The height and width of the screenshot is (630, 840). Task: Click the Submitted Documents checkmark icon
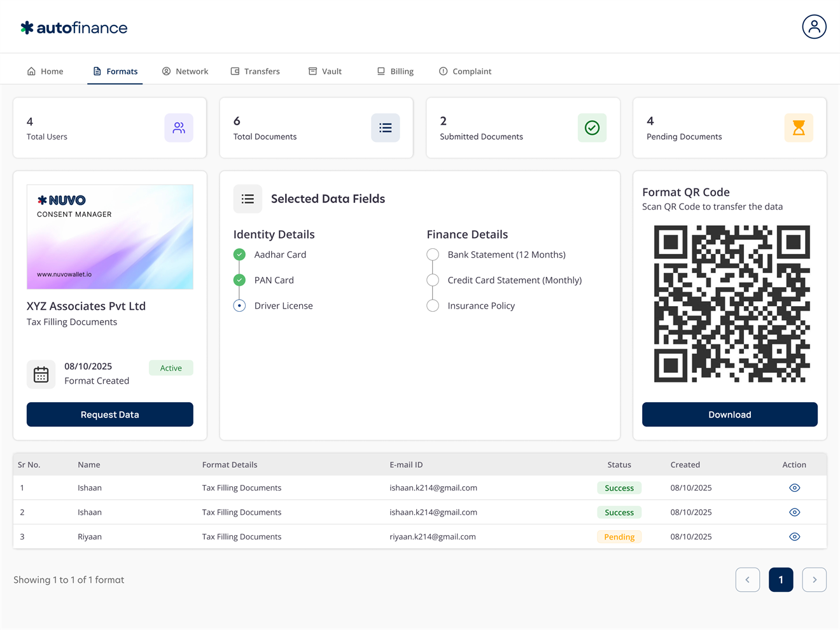(592, 128)
